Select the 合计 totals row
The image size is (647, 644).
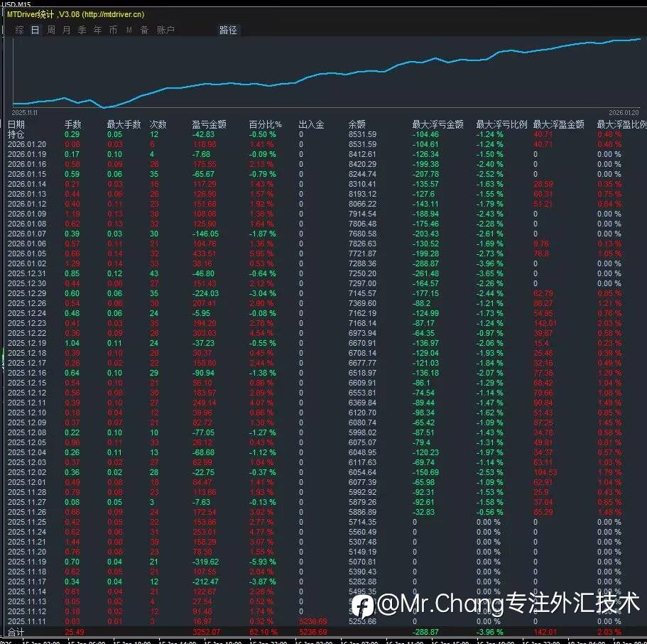324,632
